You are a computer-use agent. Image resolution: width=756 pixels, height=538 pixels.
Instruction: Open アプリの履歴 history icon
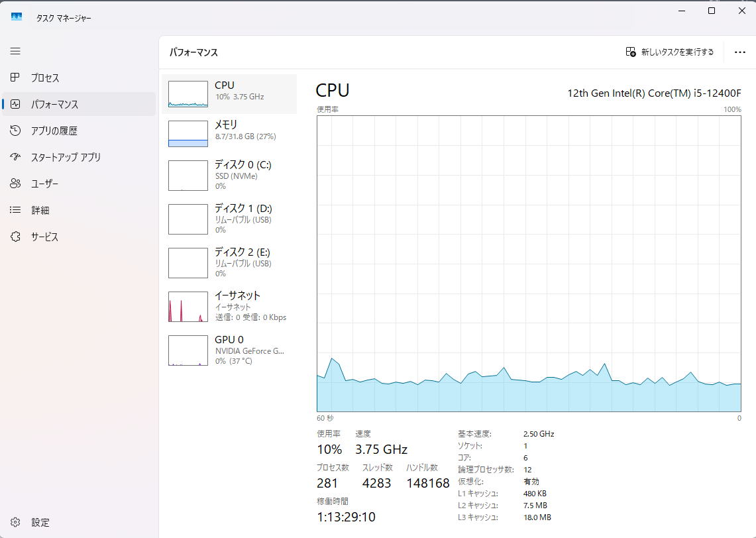point(15,131)
